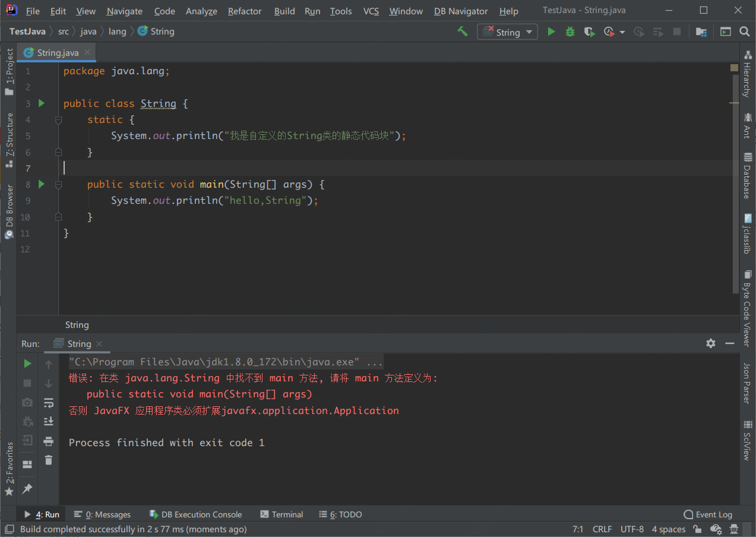Toggle soft-wrap in Run console
This screenshot has height=537, width=756.
coord(49,403)
